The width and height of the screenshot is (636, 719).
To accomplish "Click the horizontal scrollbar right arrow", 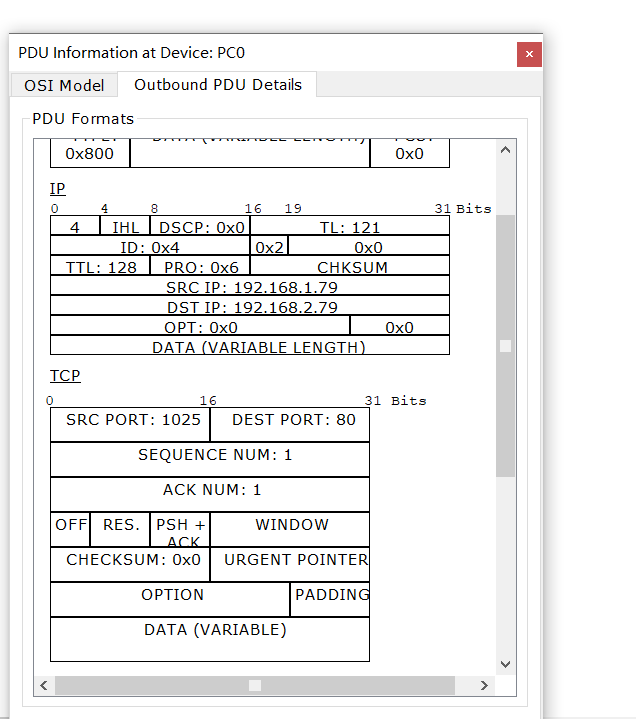I will pos(484,685).
